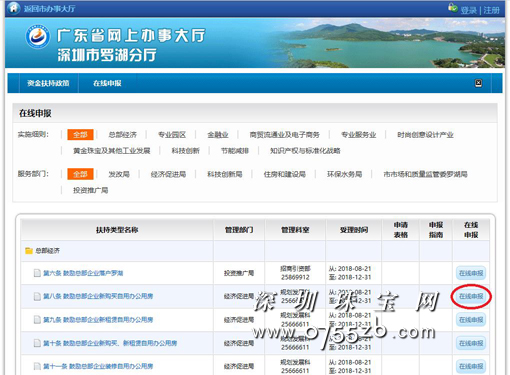Open 第六条 鼓励总部企业落户罗湖 link

coord(83,273)
